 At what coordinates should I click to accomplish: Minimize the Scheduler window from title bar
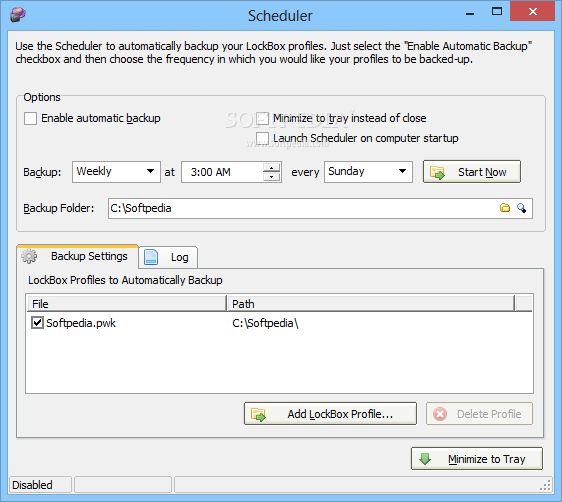[x=470, y=13]
